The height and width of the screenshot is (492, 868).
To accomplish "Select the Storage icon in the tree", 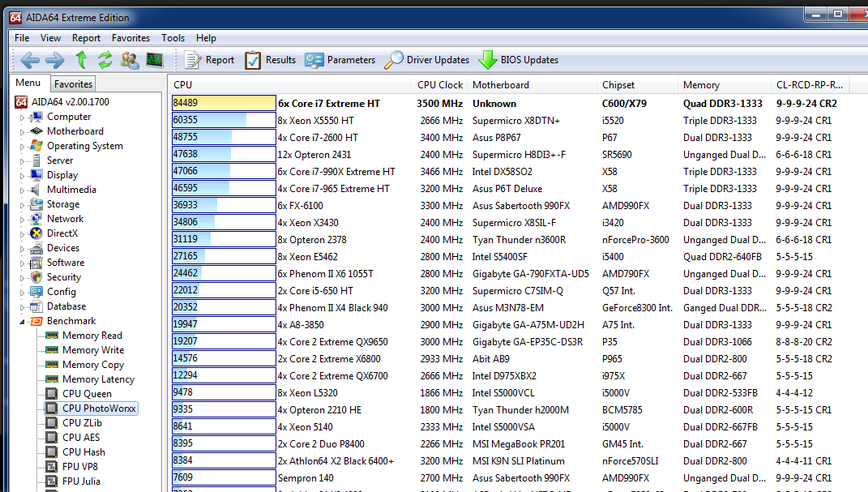I will pos(36,204).
